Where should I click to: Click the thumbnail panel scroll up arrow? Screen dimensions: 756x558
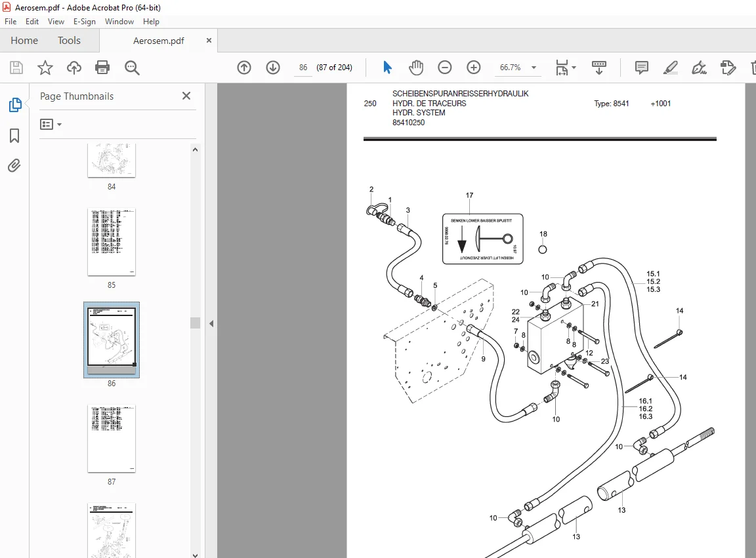pos(196,149)
